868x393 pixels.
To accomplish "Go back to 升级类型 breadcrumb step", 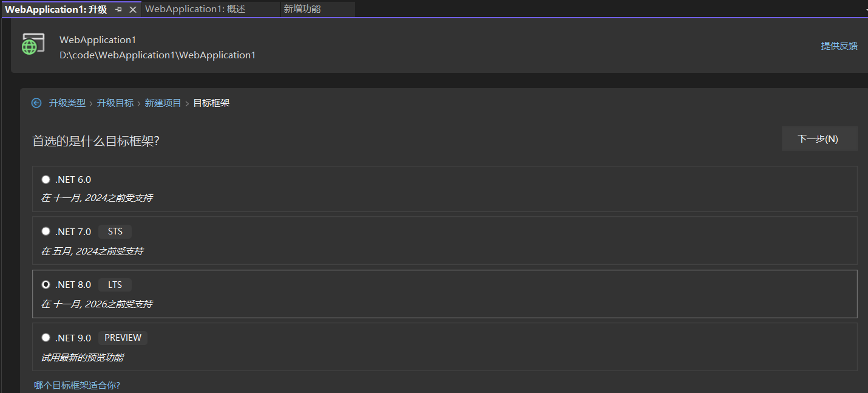I will [x=67, y=103].
